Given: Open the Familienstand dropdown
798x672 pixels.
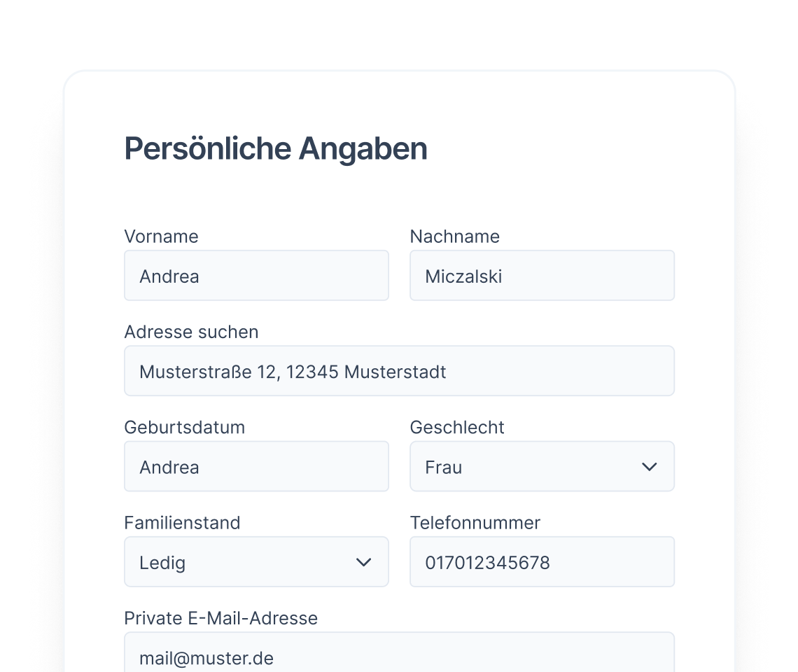Looking at the screenshot, I should click(256, 561).
